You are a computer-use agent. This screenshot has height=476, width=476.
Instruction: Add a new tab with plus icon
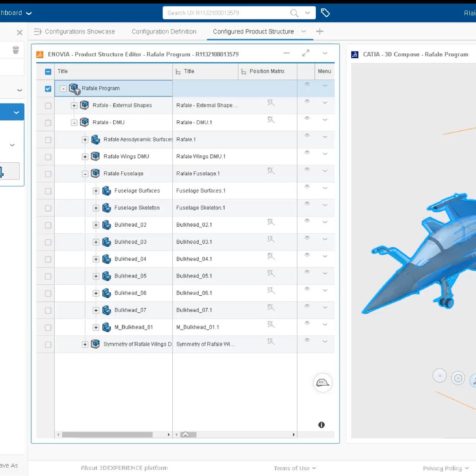tap(320, 32)
